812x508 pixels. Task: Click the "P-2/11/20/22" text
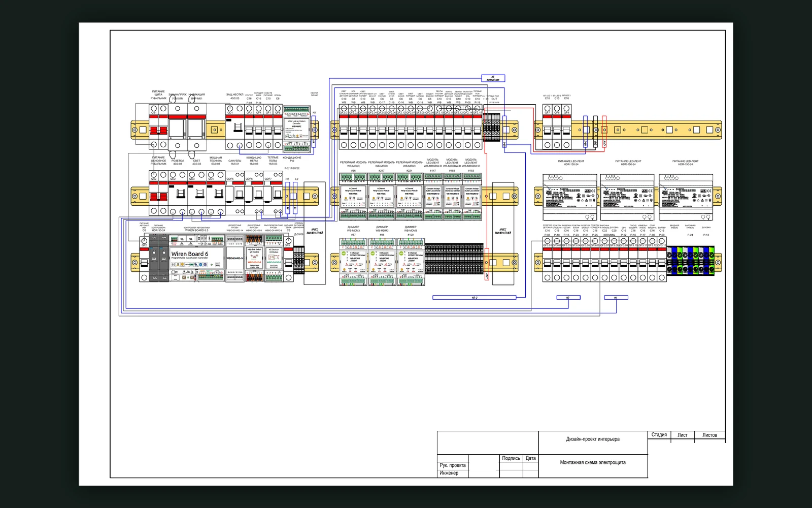(x=292, y=168)
